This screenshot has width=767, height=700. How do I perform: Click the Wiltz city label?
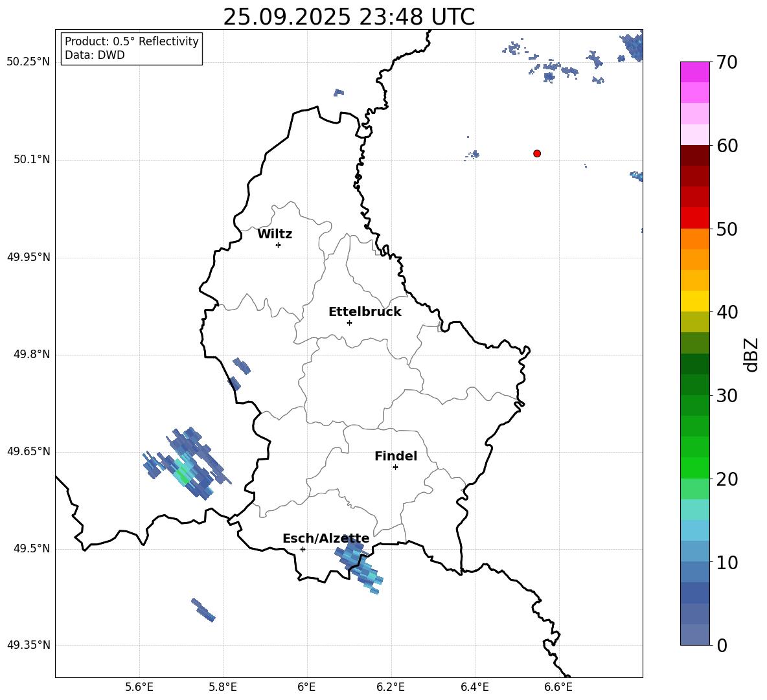coord(275,234)
